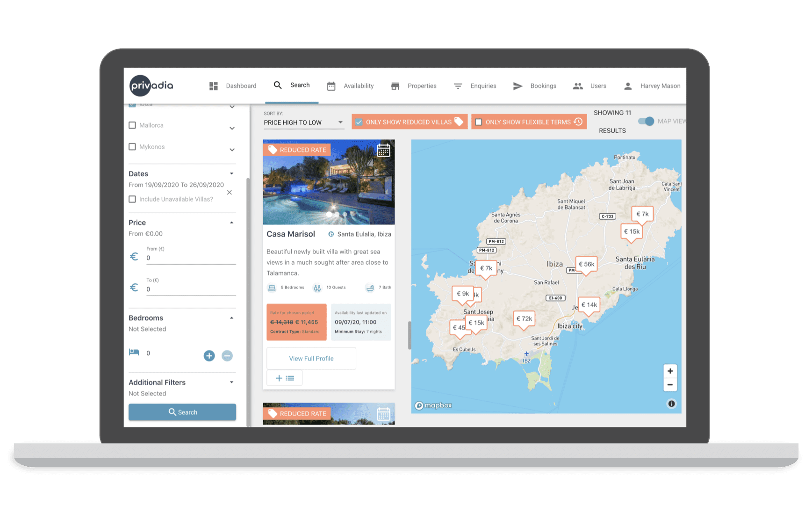The width and height of the screenshot is (812, 505).
Task: Click the Casa Marisol title
Action: (x=291, y=234)
